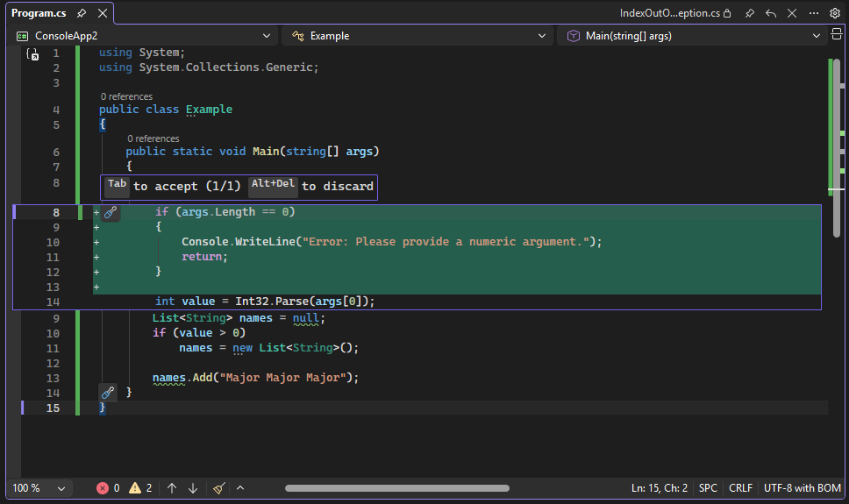849x504 pixels.
Task: Go to the previous issue with up arrow
Action: (172, 488)
